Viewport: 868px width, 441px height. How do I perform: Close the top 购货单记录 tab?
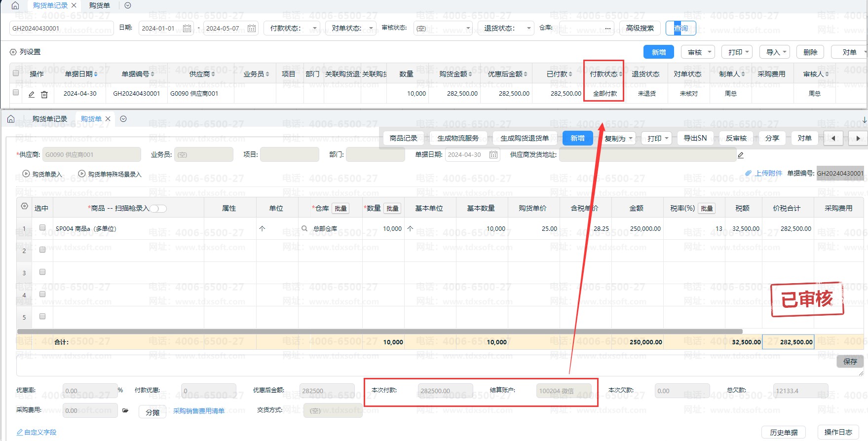pos(74,5)
